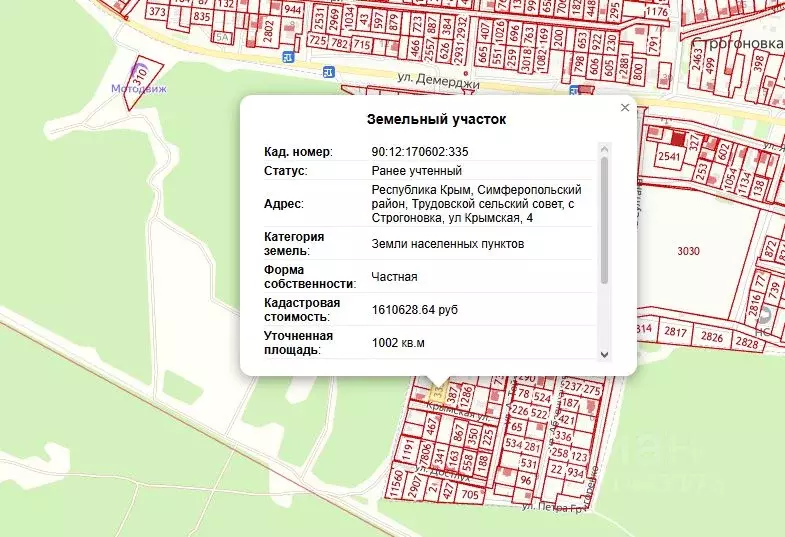Click cadastral value 1610628.64 руб
Image resolution: width=785 pixels, height=537 pixels.
[x=415, y=310]
